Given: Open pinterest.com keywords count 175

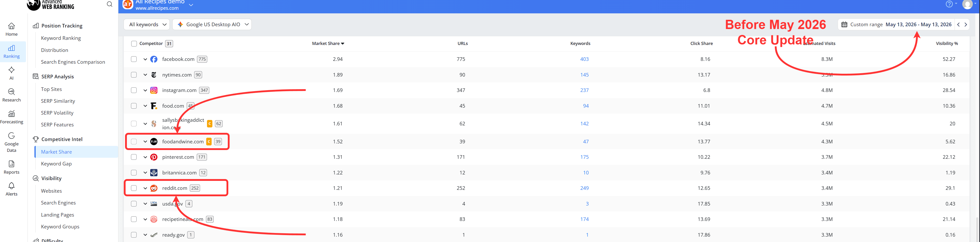Looking at the screenshot, I should pyautogui.click(x=584, y=157).
